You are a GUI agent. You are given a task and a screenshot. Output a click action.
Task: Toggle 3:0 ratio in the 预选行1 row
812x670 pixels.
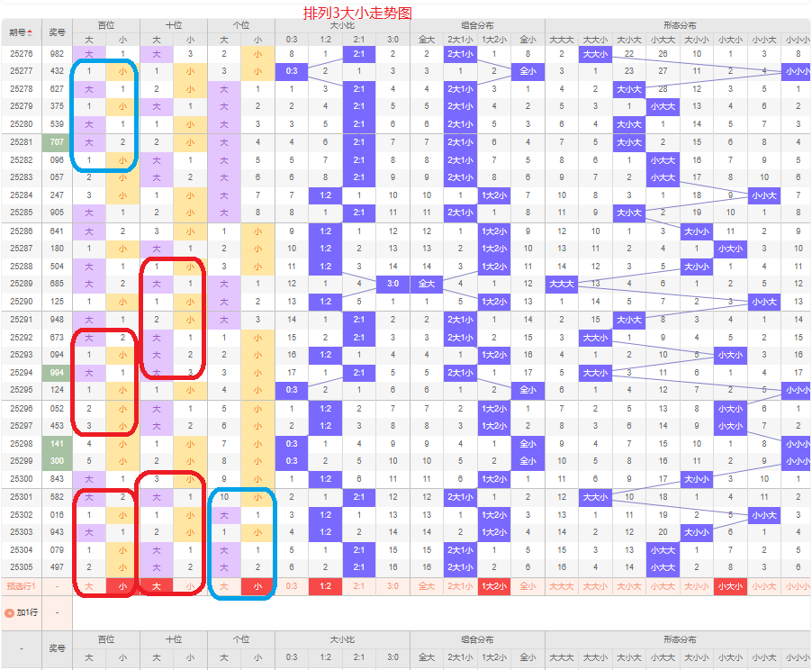click(393, 586)
